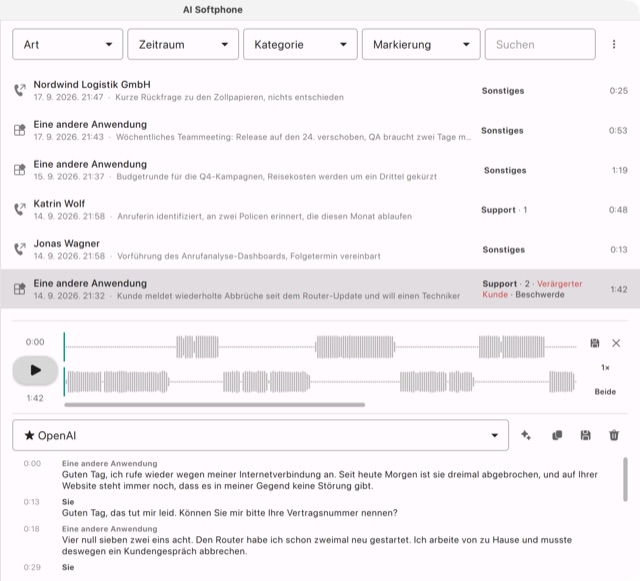The width and height of the screenshot is (640, 581).
Task: Jump to transcript timestamp 0:18
Action: (31, 529)
